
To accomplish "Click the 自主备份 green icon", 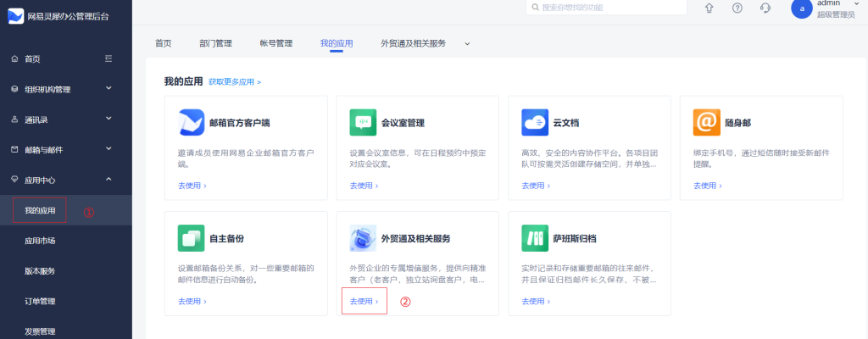I will click(x=192, y=238).
